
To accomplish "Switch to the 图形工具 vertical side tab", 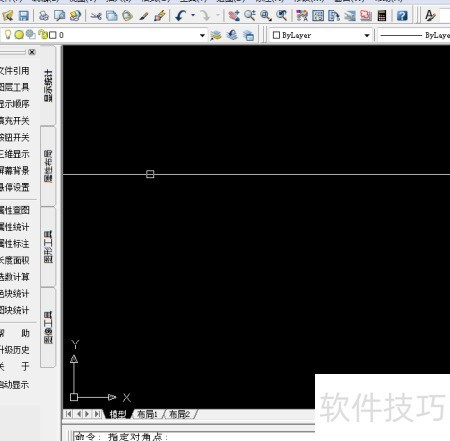I will coord(48,247).
